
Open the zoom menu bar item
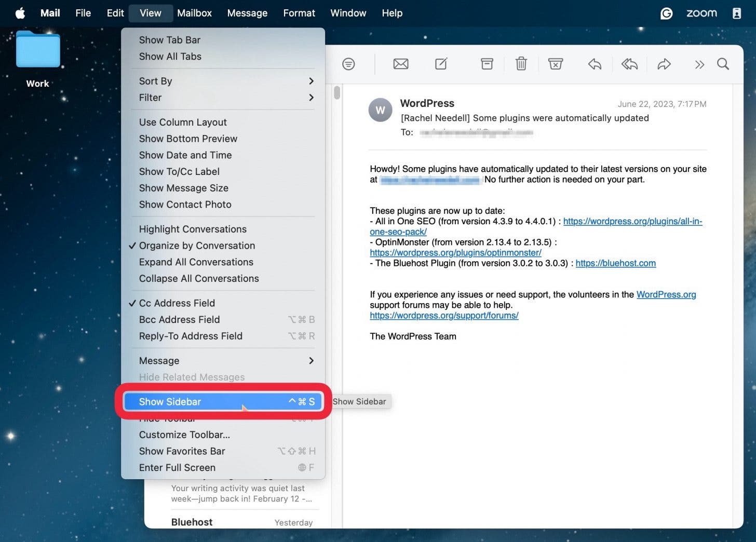pos(701,13)
